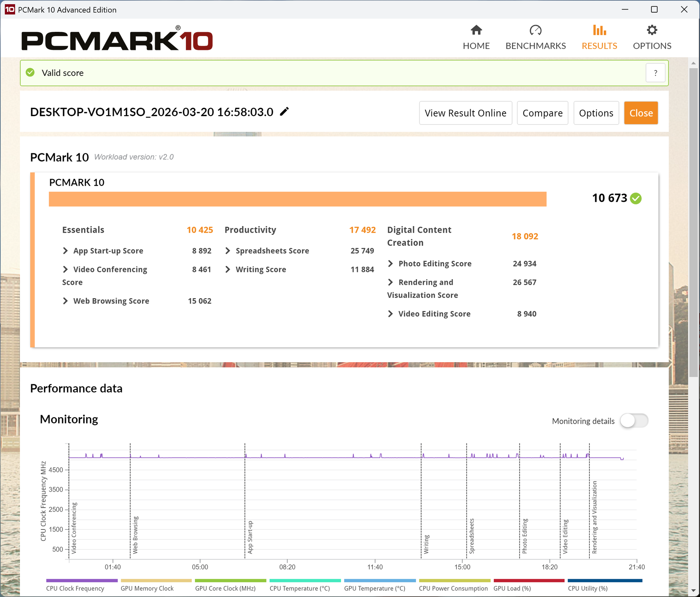This screenshot has height=597, width=700.
Task: Toggle CPU Clock Frequency legend series
Action: coord(75,588)
